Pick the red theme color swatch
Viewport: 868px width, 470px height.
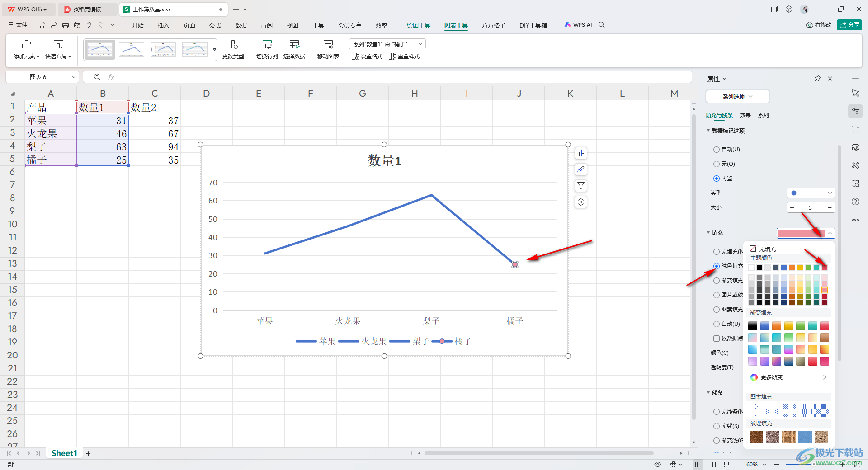(x=825, y=268)
